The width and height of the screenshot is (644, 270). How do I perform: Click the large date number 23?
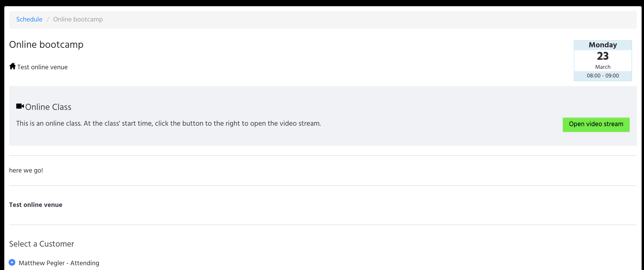point(602,56)
